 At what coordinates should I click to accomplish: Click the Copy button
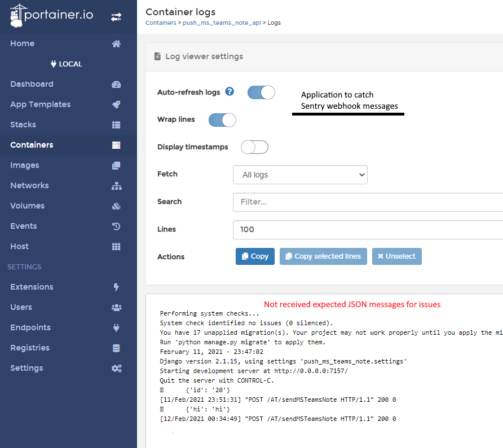tap(255, 256)
